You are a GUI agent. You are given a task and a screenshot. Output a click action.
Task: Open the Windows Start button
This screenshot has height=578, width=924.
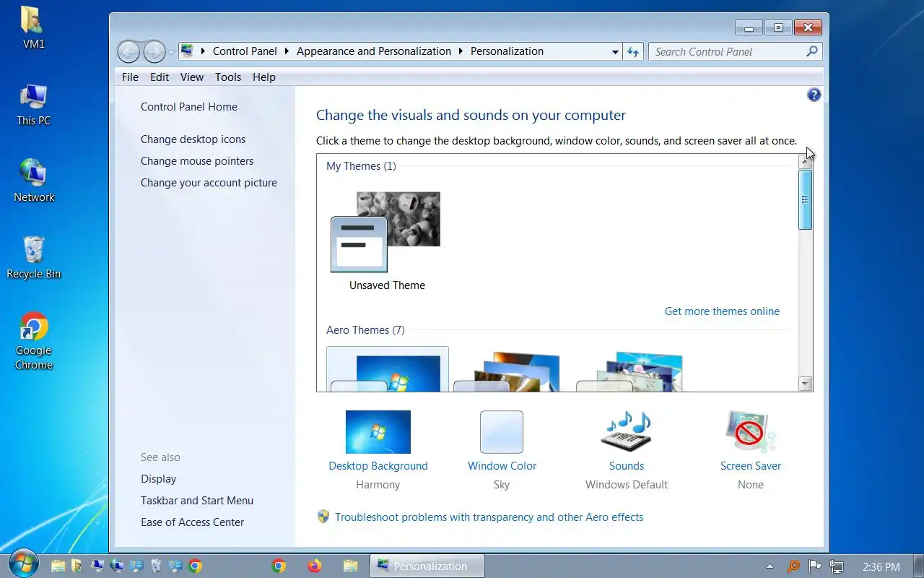(x=22, y=564)
